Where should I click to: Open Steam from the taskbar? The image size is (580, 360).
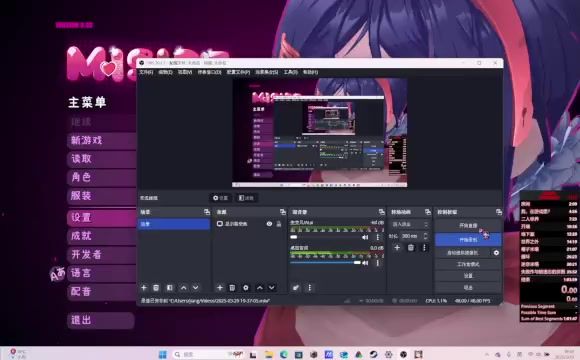pos(373,354)
